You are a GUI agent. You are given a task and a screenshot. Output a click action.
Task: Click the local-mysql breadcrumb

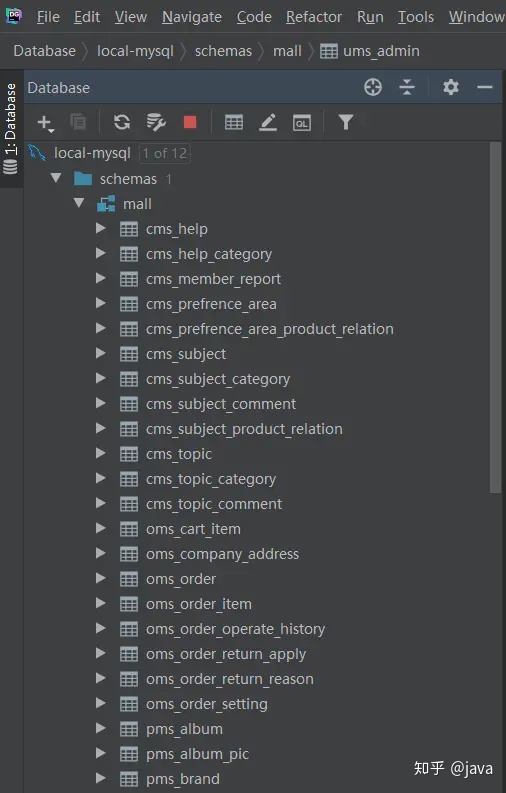(x=135, y=51)
